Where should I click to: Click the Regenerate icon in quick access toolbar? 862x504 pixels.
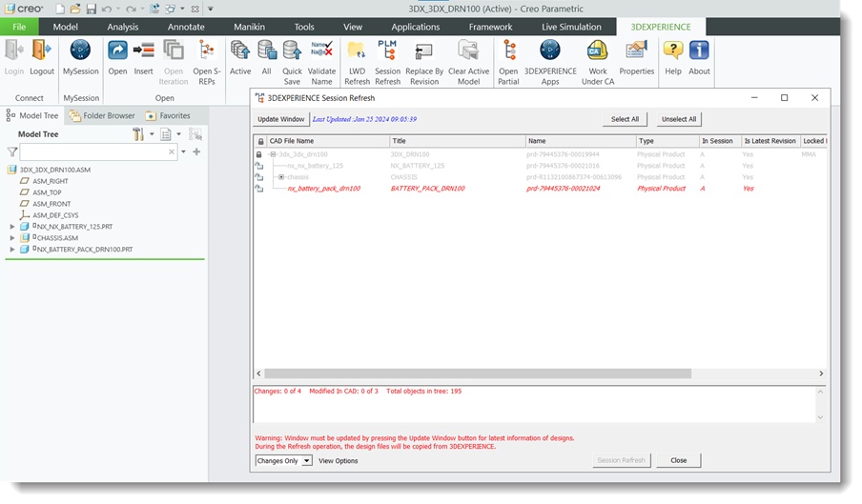click(x=154, y=9)
